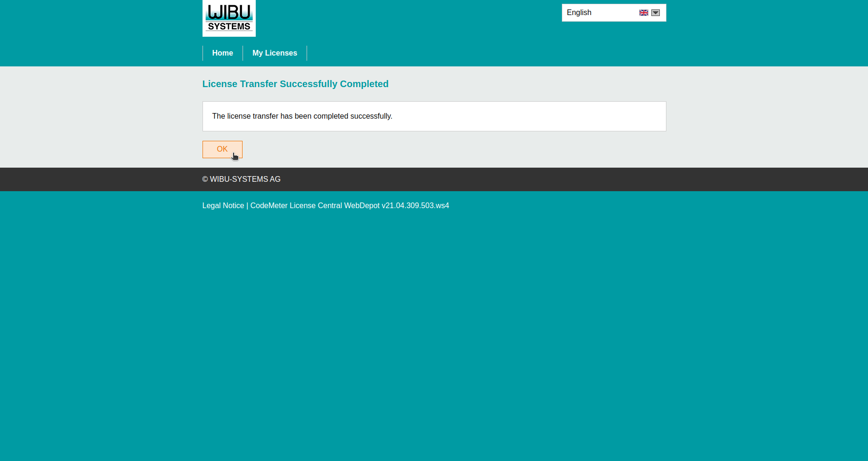This screenshot has width=868, height=461.
Task: Open language list via the arrow button
Action: [x=656, y=13]
